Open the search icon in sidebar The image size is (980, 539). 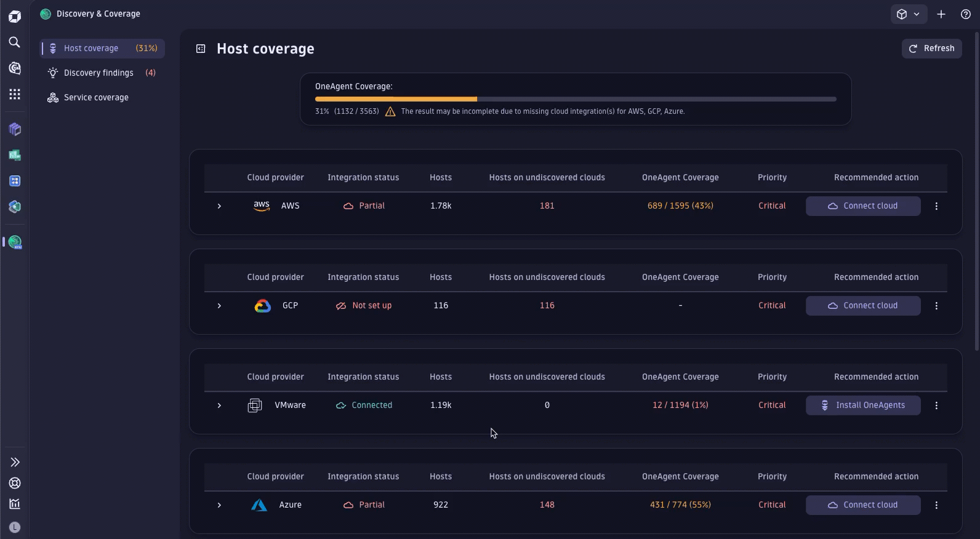point(15,42)
